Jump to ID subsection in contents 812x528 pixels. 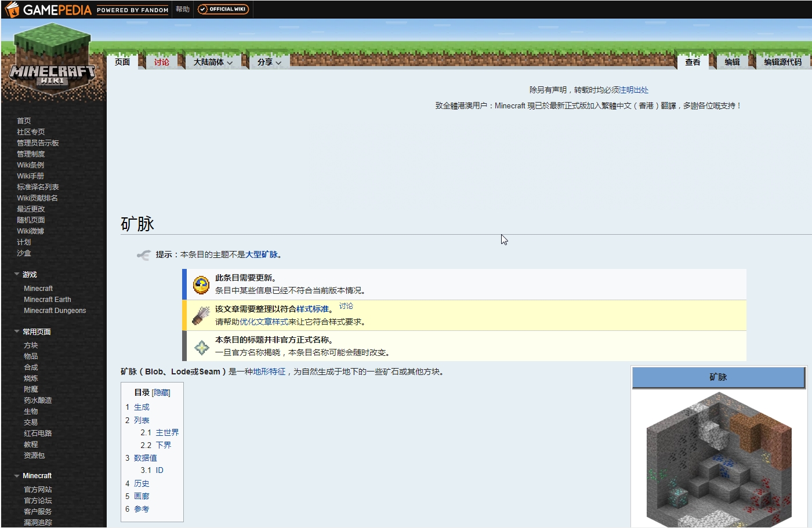click(159, 471)
